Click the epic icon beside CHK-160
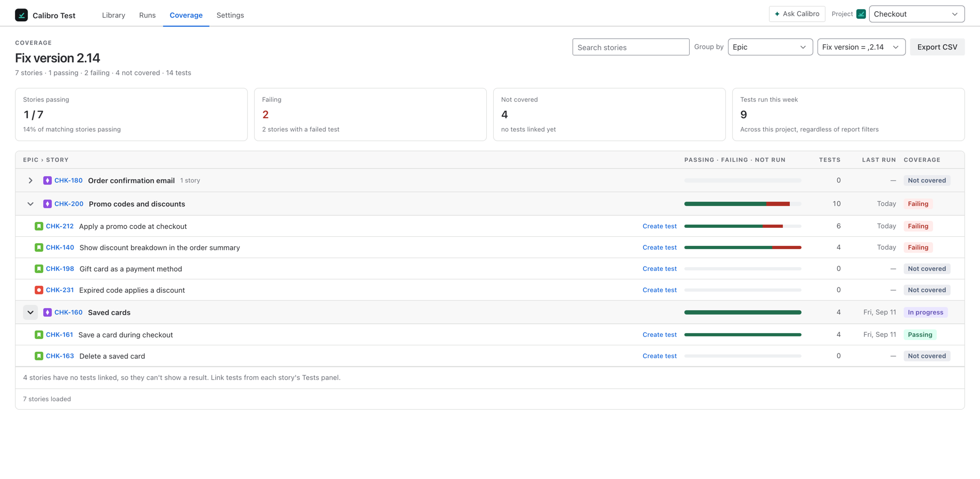The width and height of the screenshot is (980, 479). (47, 312)
